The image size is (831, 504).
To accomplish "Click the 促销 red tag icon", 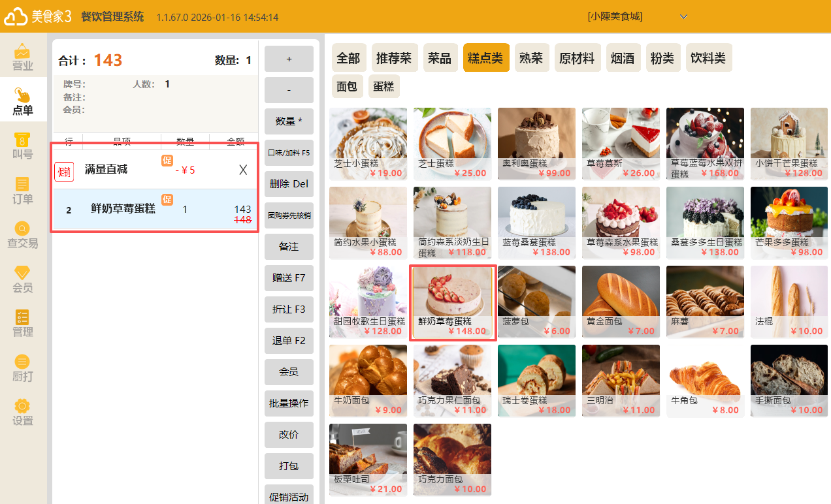I will [64, 172].
